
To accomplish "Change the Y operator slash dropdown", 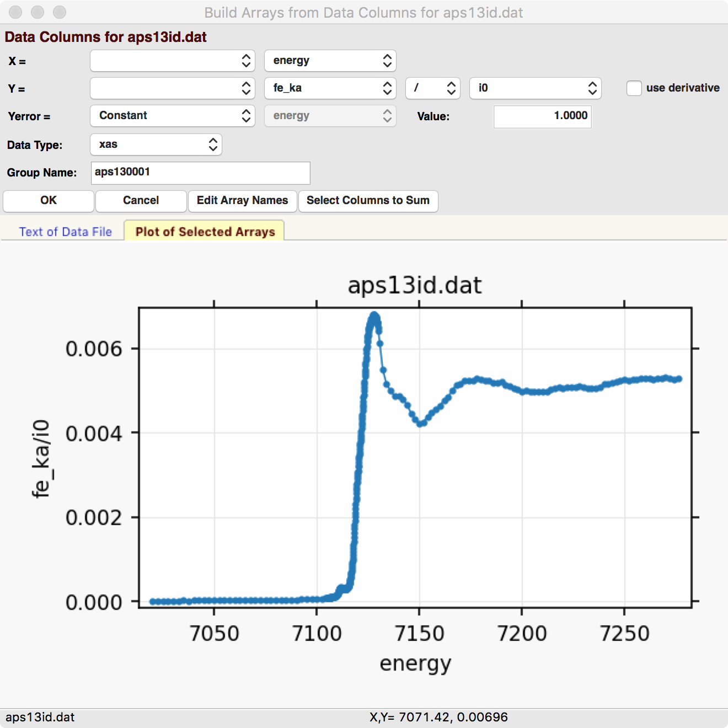I will pos(433,88).
